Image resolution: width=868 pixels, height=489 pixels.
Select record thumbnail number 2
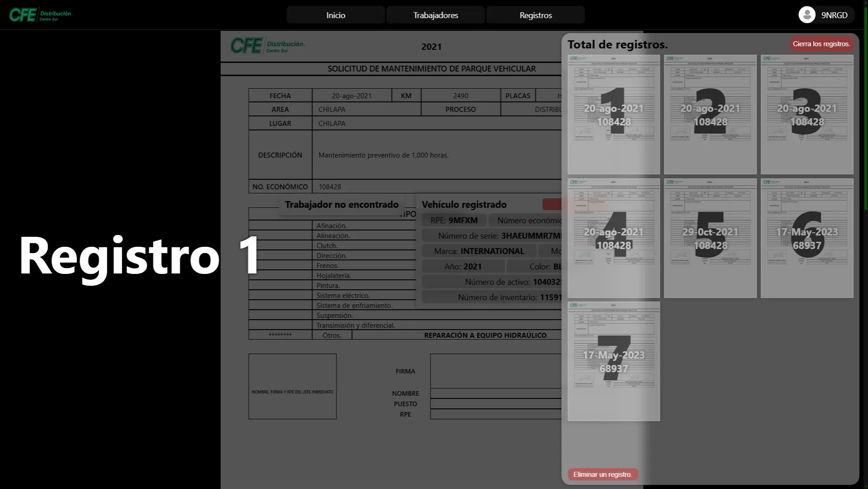coord(710,115)
